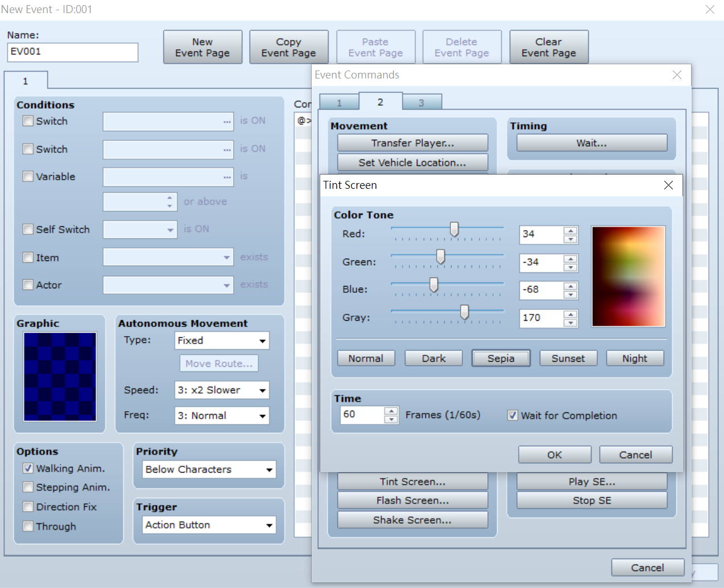Click the Transfer Player command
The image size is (724, 588).
(413, 143)
